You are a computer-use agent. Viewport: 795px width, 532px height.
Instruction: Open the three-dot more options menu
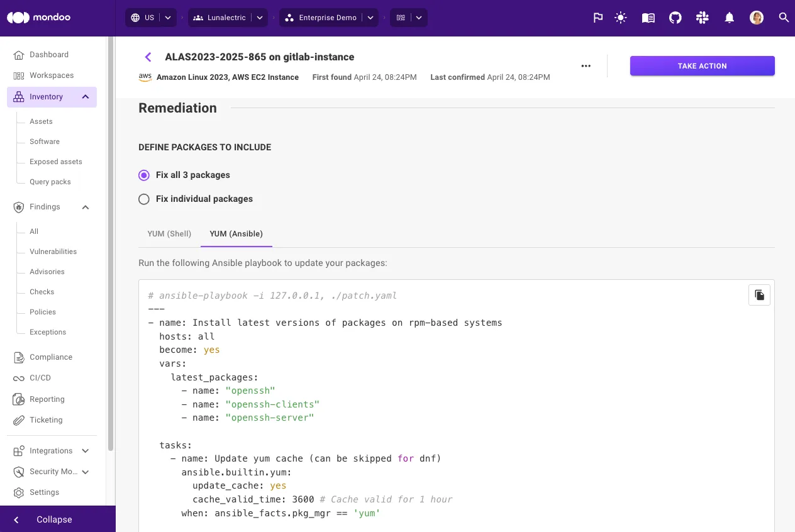tap(586, 65)
